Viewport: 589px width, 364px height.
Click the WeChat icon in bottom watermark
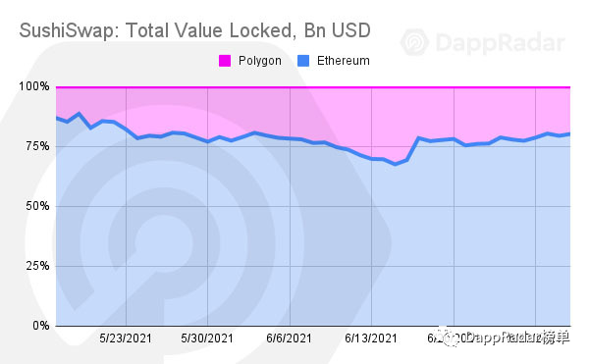tap(450, 338)
